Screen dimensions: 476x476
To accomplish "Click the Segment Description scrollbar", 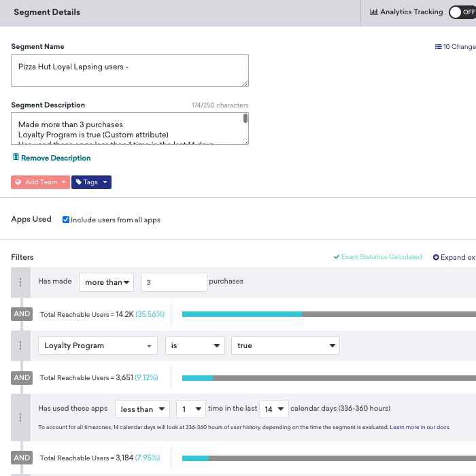I will coord(245,120).
